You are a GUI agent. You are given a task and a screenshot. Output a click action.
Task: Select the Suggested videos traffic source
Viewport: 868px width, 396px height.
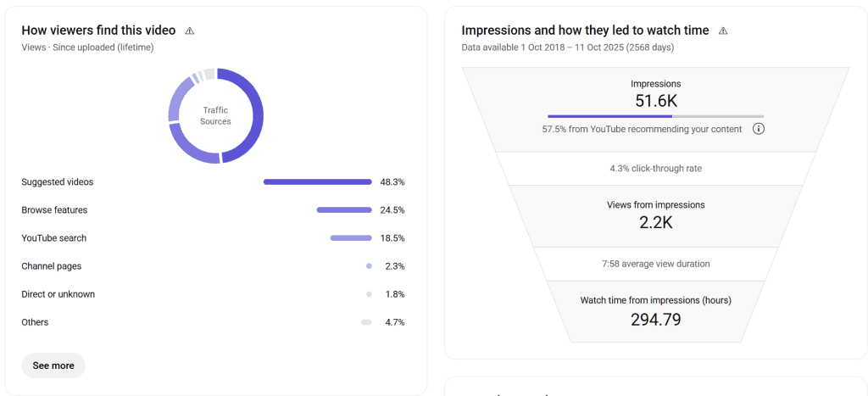(58, 181)
